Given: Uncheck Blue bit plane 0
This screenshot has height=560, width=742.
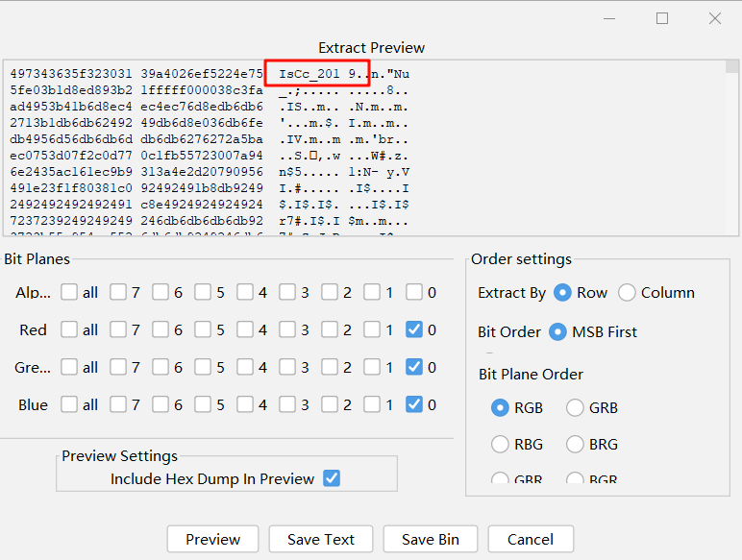Looking at the screenshot, I should [x=414, y=404].
